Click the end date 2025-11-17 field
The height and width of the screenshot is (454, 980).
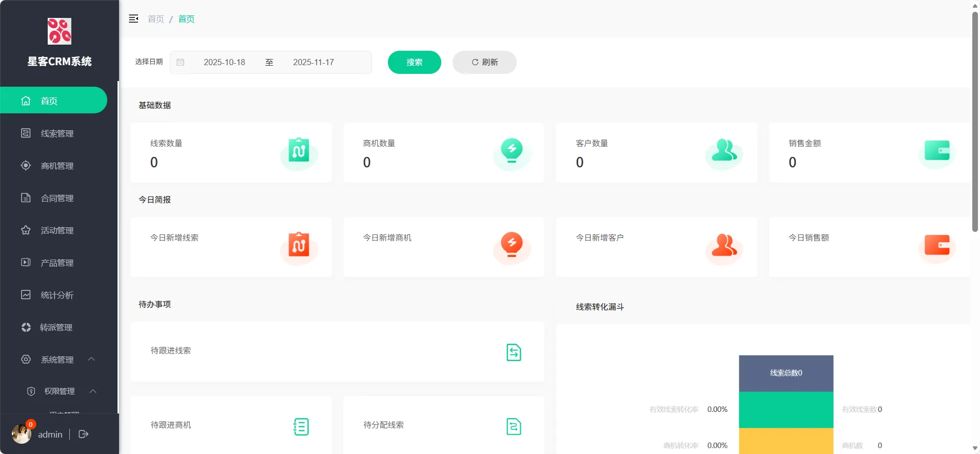[x=313, y=62]
